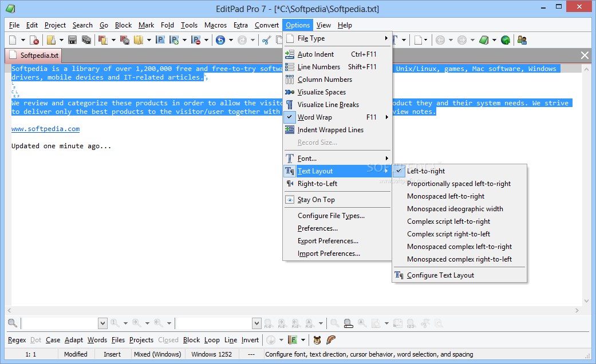This screenshot has height=364, width=596.
Task: Choose Monospaced left-to-right layout
Action: 460,196
